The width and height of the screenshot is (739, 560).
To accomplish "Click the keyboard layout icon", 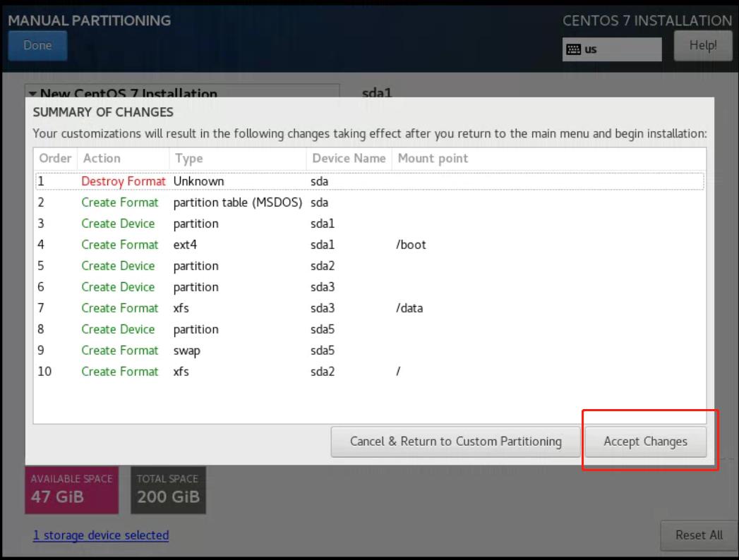I will 573,49.
